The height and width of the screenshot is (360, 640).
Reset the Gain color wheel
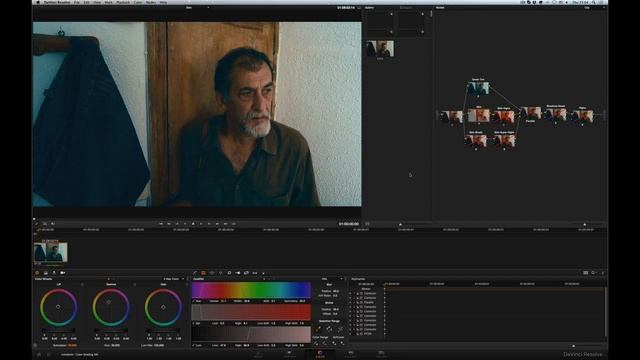tap(187, 284)
